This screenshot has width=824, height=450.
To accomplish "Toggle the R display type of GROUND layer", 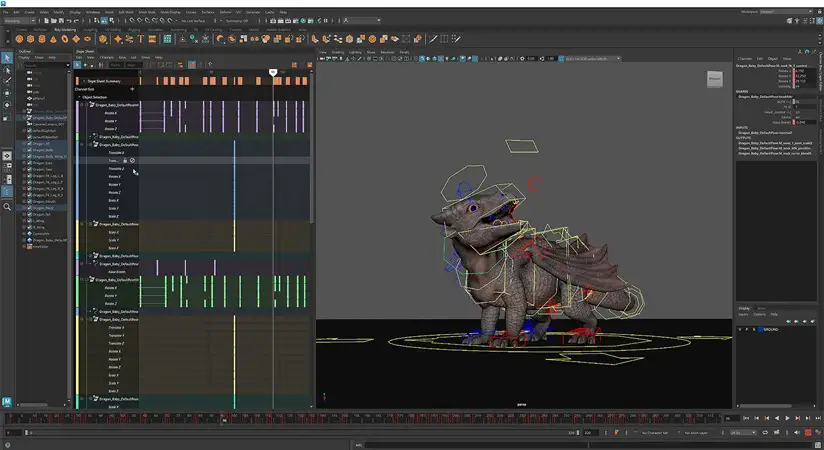I will coord(754,329).
